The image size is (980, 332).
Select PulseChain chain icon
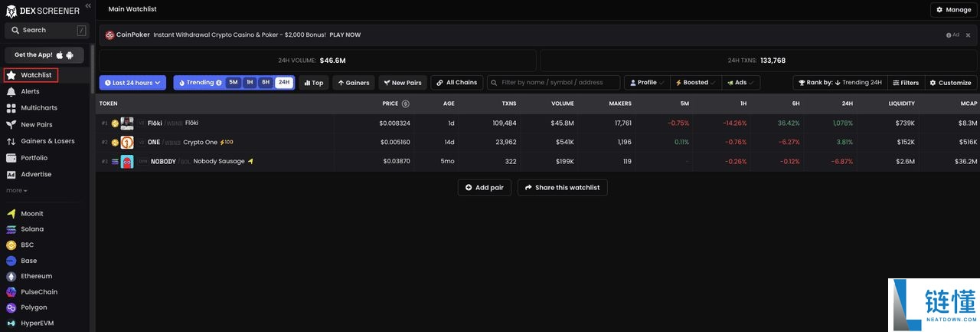[11, 292]
